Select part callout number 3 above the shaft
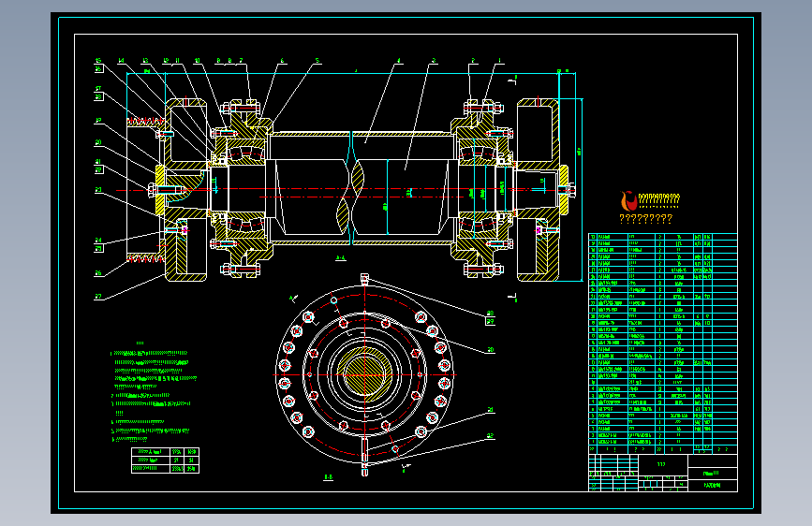The image size is (812, 526). click(434, 61)
